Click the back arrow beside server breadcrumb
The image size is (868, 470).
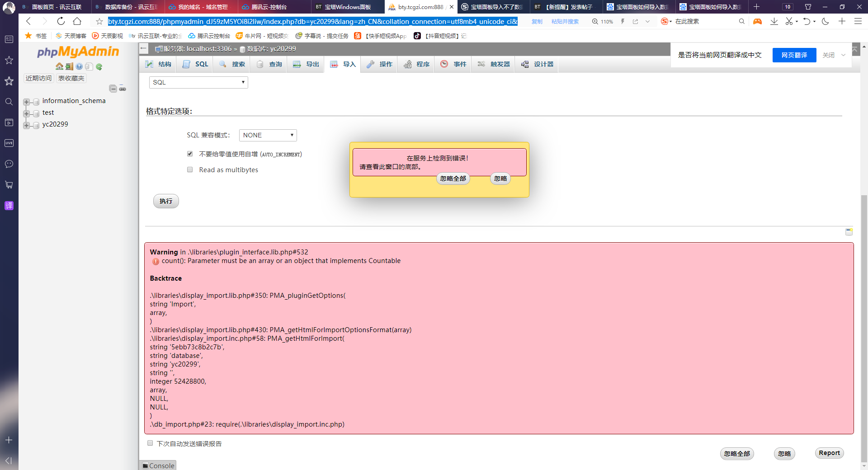pos(144,48)
